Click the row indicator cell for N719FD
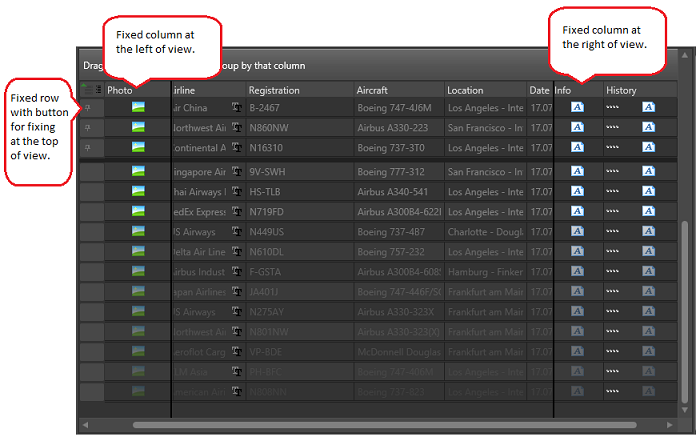 click(x=92, y=212)
